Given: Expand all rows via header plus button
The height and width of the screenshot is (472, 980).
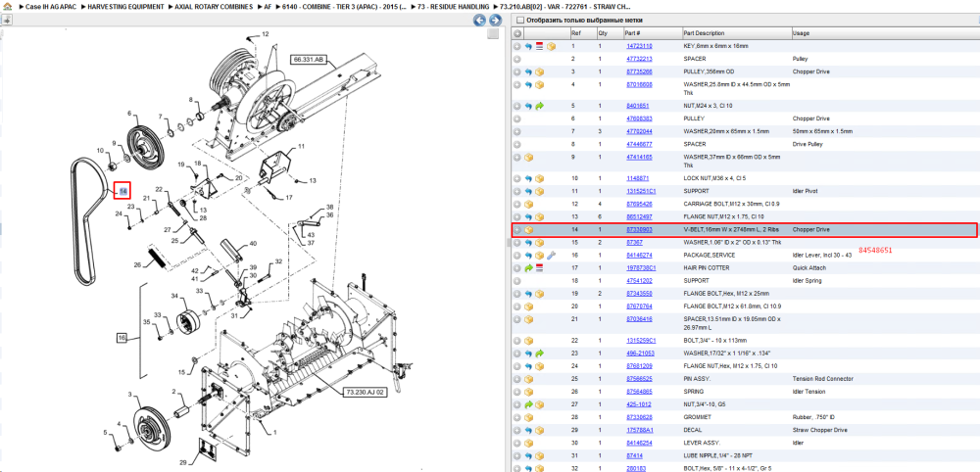Looking at the screenshot, I should click(x=517, y=33).
